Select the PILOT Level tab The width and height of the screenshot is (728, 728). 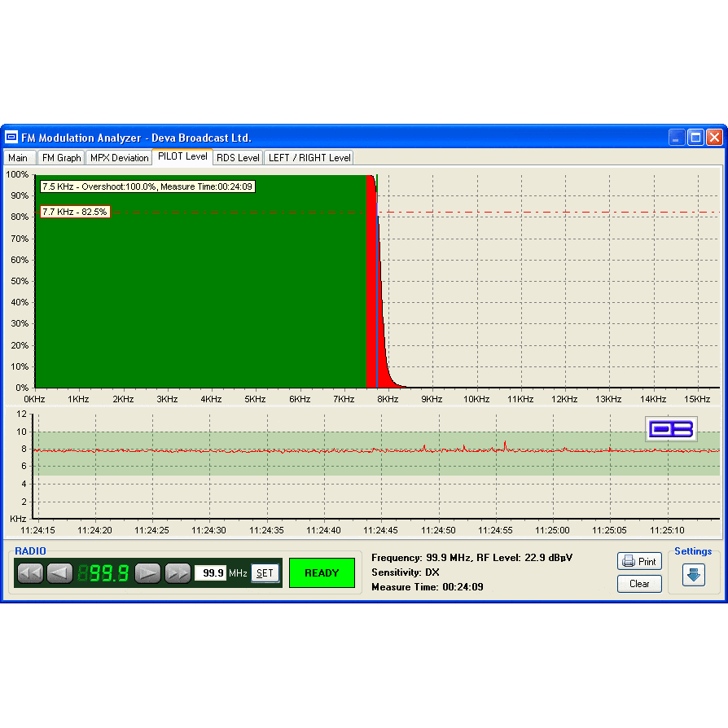tap(182, 156)
